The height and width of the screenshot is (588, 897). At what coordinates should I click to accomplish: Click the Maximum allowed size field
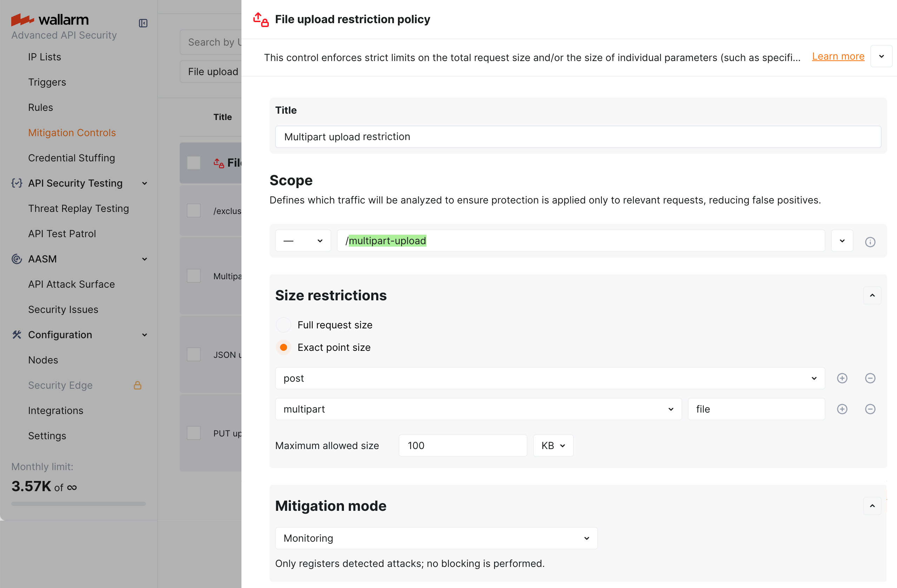point(463,446)
